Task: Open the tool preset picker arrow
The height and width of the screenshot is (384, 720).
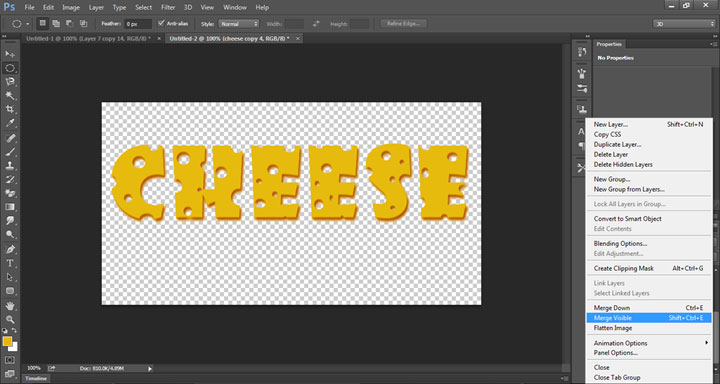Action: tap(28, 24)
